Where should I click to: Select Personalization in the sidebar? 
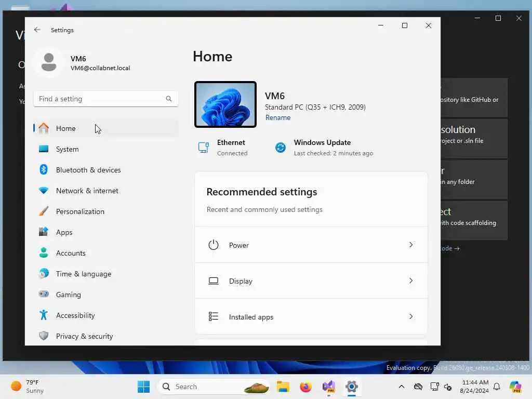[106, 211]
